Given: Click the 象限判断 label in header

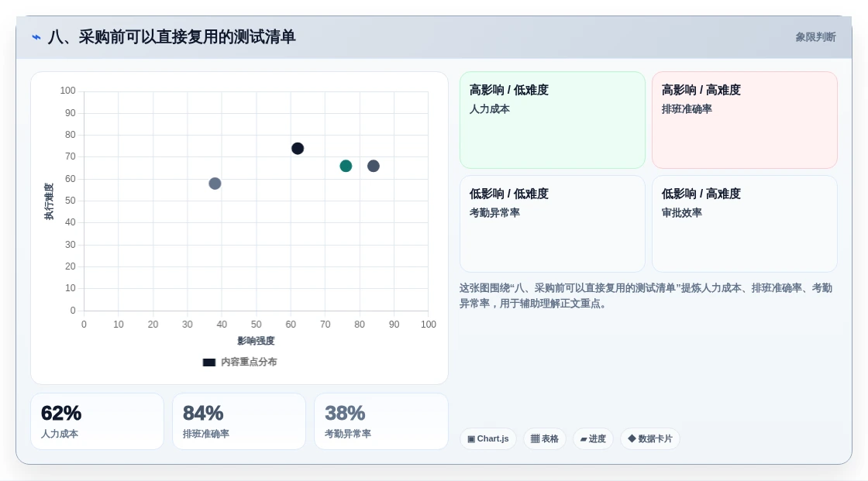Looking at the screenshot, I should [x=815, y=37].
